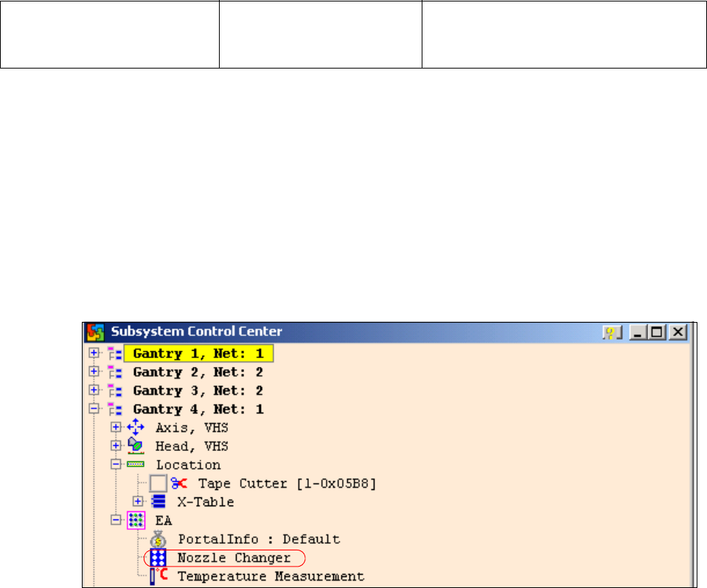Collapse the Gantry 4 tree node
707x588 pixels.
94,409
